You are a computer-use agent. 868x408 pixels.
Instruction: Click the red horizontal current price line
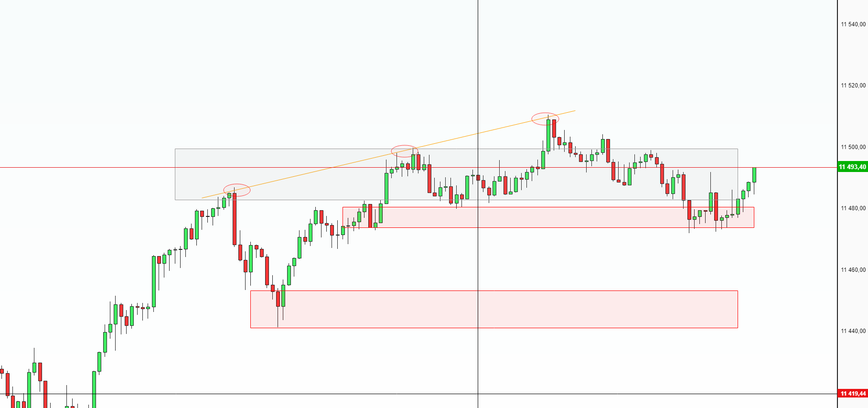96,168
